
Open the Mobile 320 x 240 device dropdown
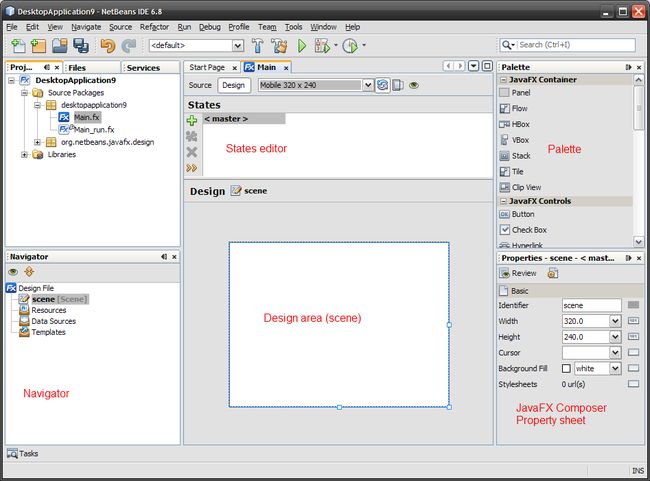pos(368,85)
